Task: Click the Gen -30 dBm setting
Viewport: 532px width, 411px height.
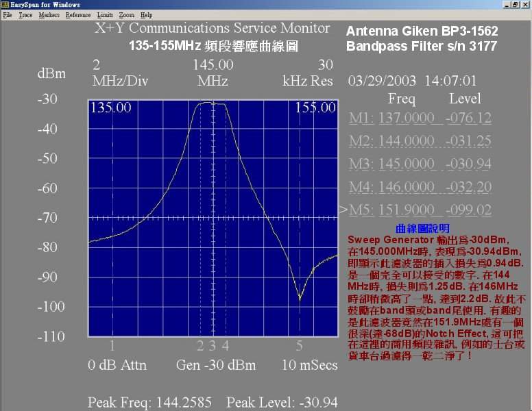Action: (x=216, y=365)
